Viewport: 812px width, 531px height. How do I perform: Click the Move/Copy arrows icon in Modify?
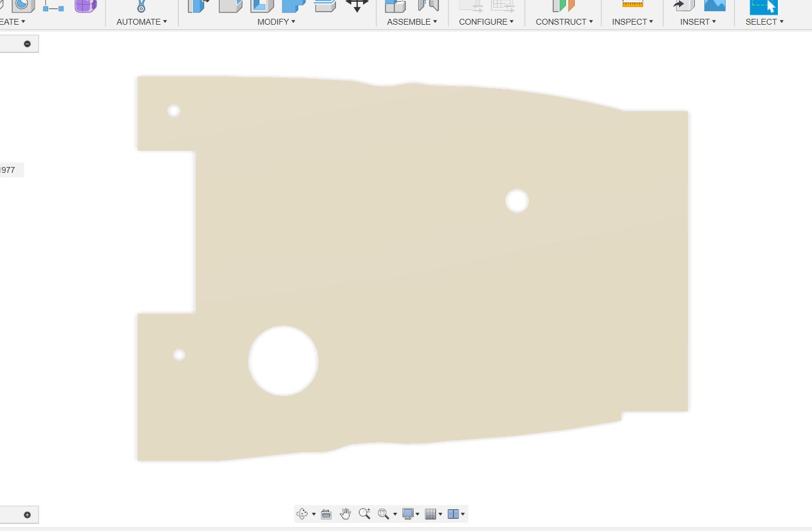coord(357,6)
